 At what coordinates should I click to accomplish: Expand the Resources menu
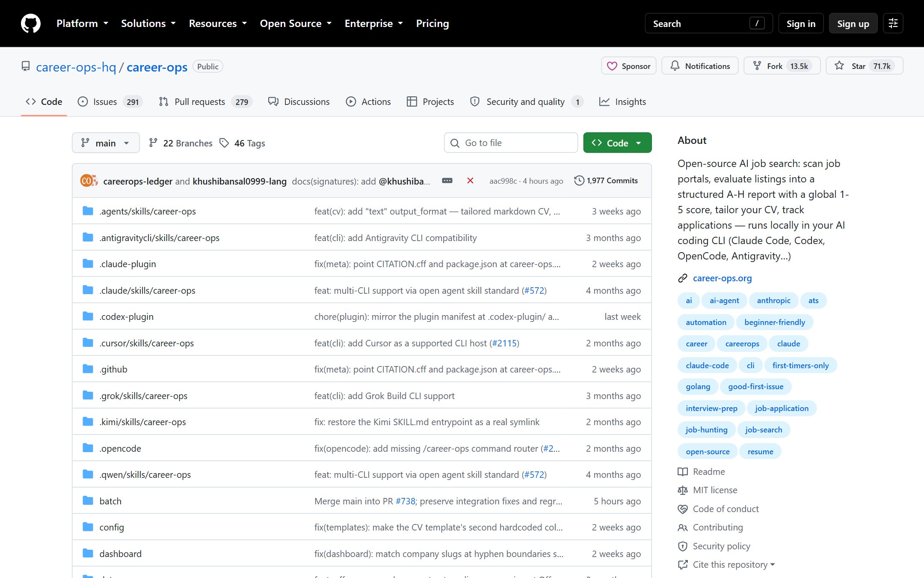point(218,24)
